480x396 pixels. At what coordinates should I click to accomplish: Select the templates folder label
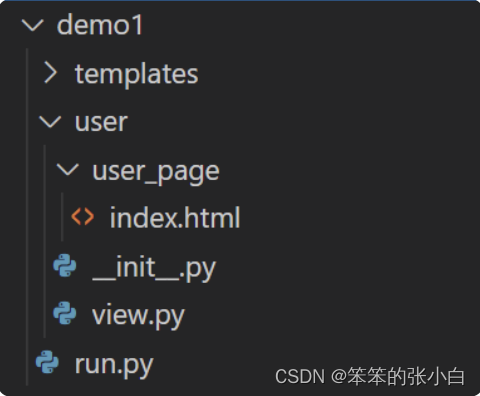[x=137, y=74]
